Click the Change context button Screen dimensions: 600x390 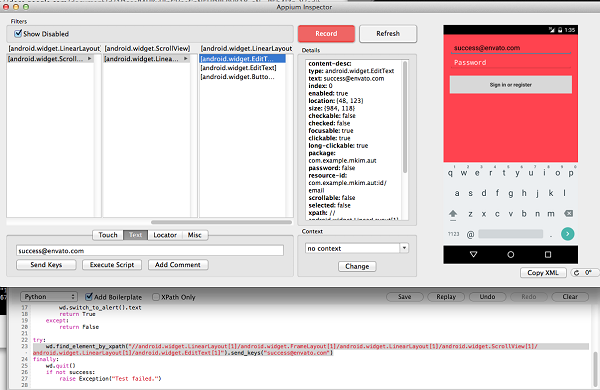coord(357,266)
